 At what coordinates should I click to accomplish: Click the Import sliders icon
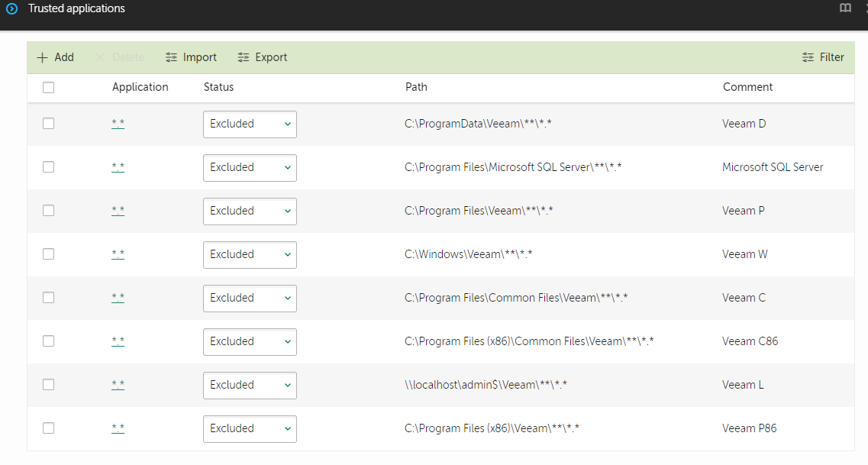coord(171,57)
